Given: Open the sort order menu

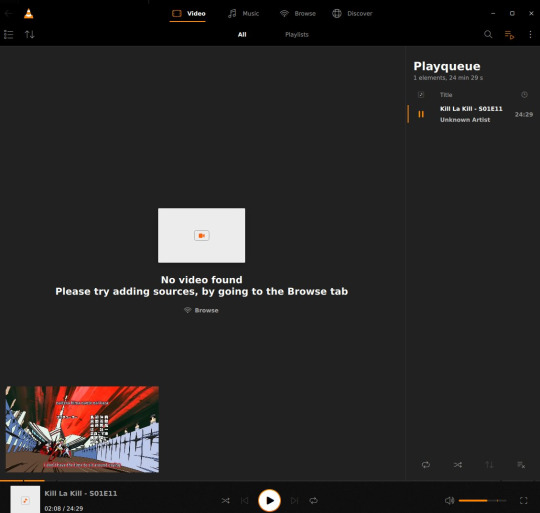Looking at the screenshot, I should (x=30, y=34).
